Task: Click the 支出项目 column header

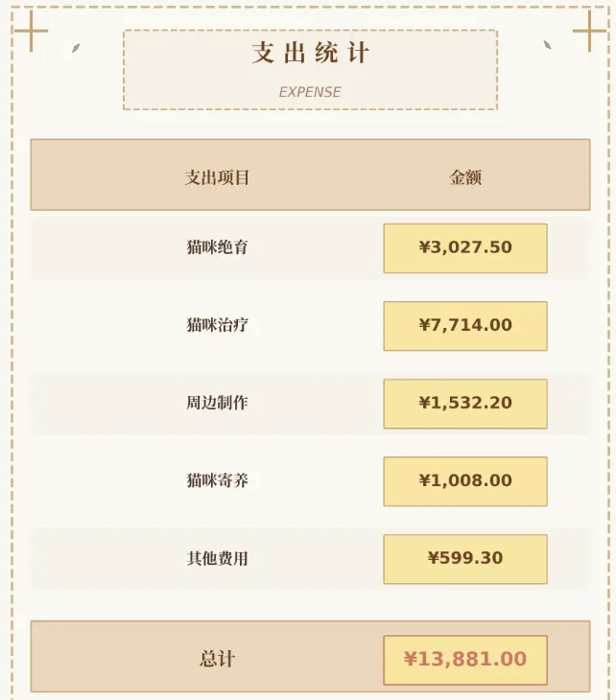Action: point(217,177)
